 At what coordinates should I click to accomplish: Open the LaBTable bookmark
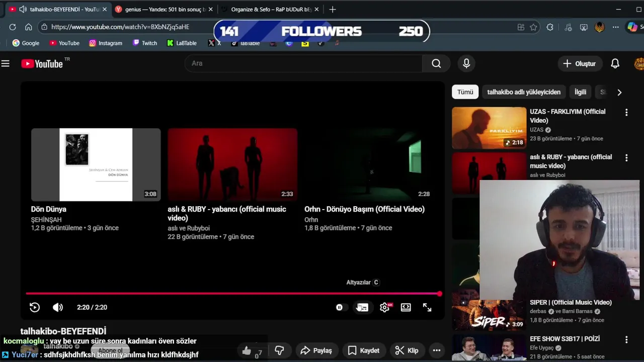(x=182, y=43)
